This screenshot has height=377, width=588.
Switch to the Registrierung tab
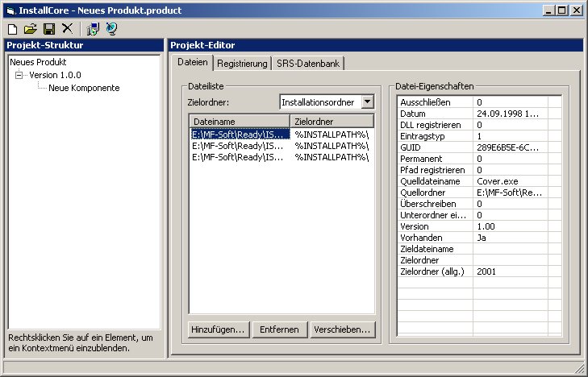242,64
